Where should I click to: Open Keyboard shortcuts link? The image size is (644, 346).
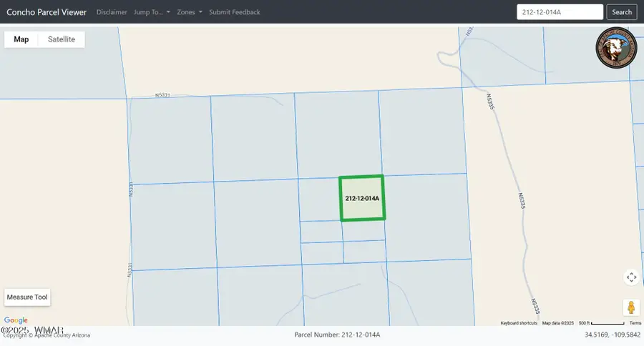[519, 323]
